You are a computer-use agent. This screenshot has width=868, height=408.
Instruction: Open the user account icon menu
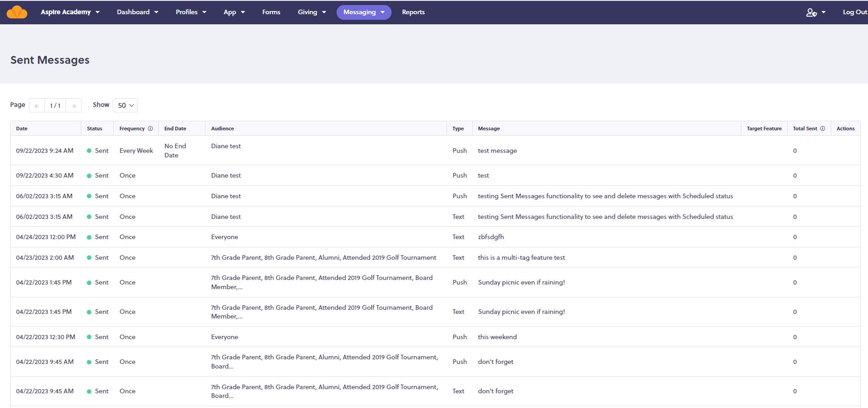coord(816,12)
